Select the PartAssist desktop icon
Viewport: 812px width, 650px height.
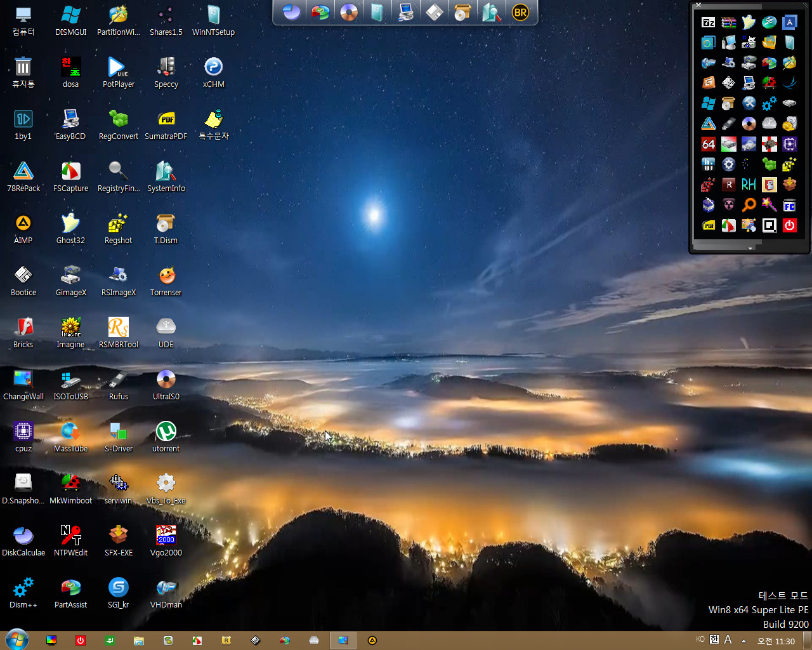coord(70,594)
